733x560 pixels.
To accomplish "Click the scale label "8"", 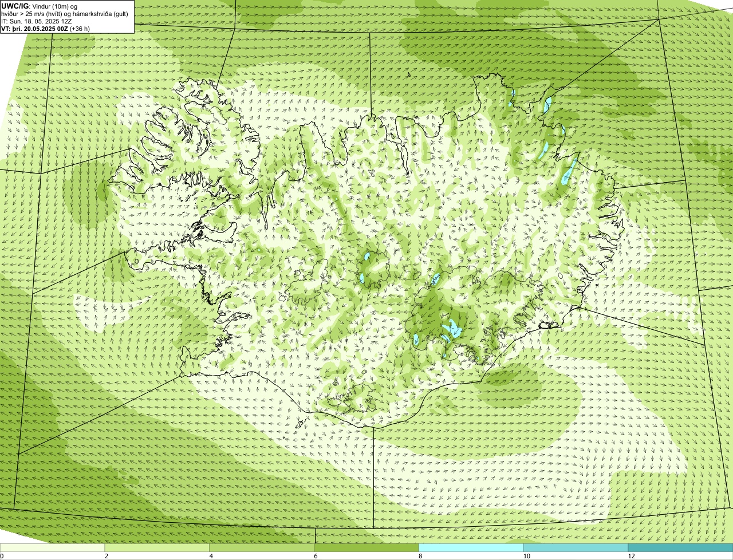I will point(420,556).
